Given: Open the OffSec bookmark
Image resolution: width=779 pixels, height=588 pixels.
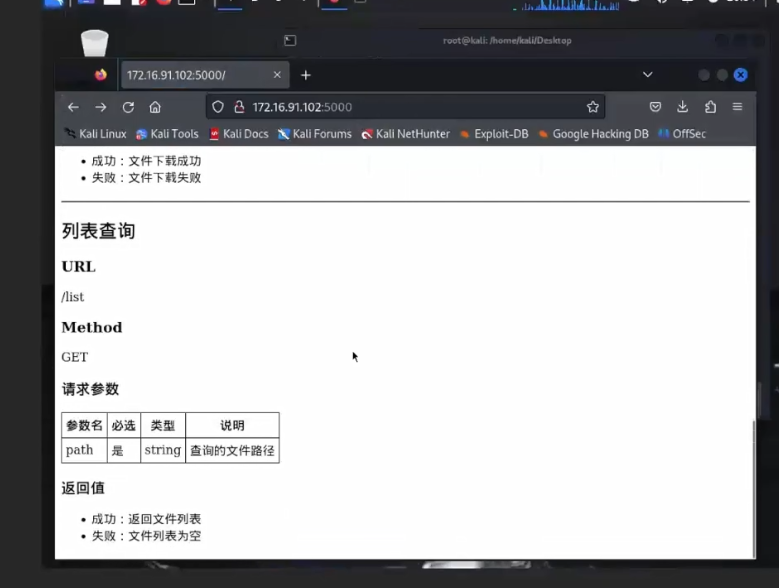Looking at the screenshot, I should (x=682, y=134).
